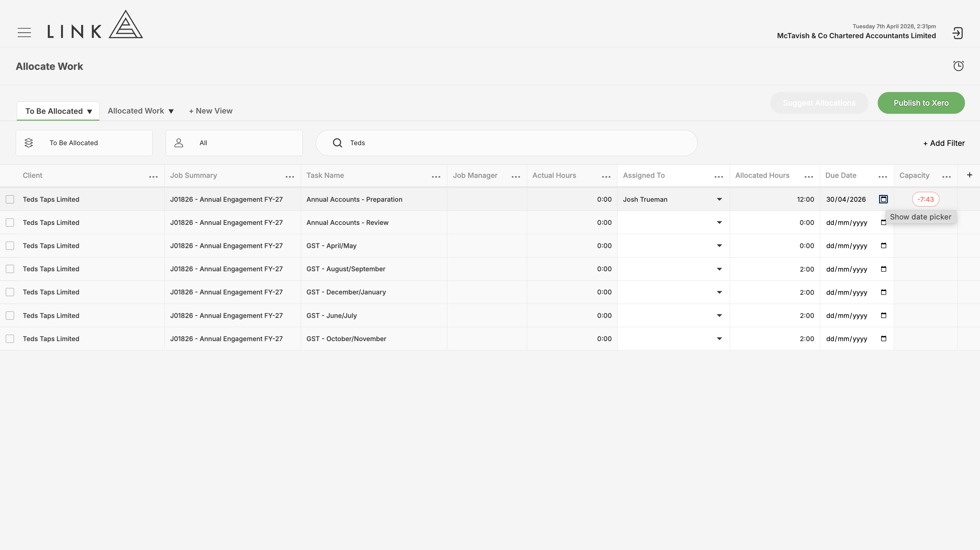Viewport: 980px width, 550px height.
Task: Sort by the Client column header
Action: tap(32, 175)
